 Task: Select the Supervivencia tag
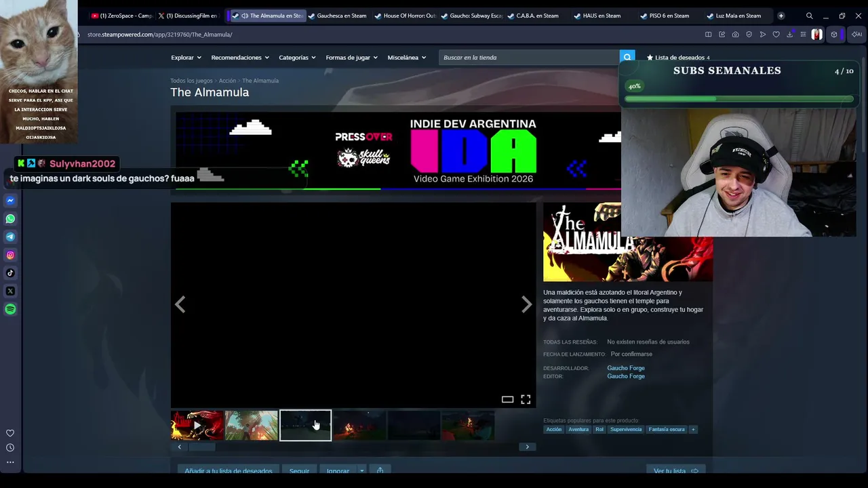(x=626, y=430)
